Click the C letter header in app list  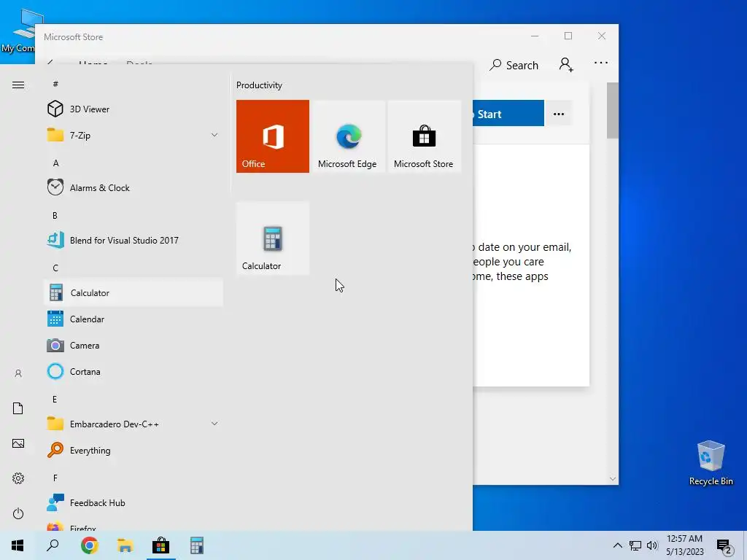pos(55,268)
